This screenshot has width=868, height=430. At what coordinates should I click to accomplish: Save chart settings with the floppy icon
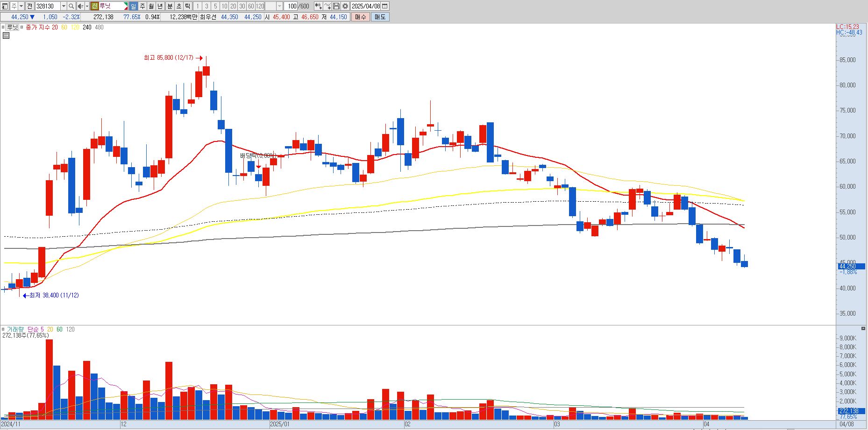click(336, 6)
